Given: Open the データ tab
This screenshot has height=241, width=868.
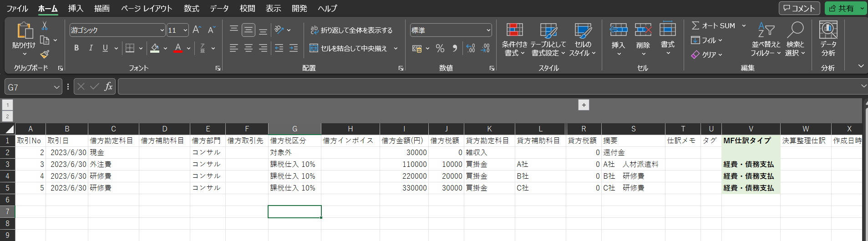Looking at the screenshot, I should (219, 8).
